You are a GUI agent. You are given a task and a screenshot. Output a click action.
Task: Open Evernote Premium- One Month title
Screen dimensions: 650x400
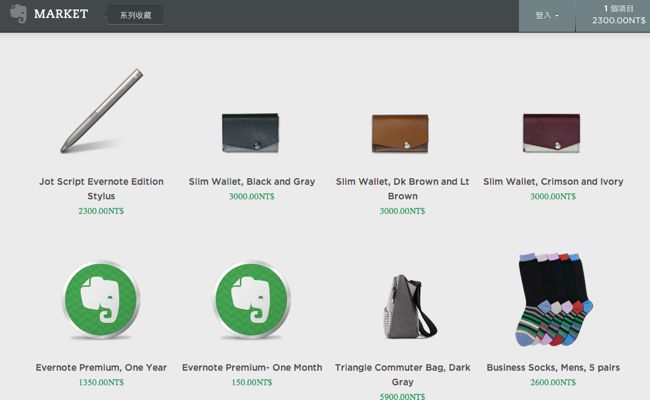pyautogui.click(x=252, y=368)
